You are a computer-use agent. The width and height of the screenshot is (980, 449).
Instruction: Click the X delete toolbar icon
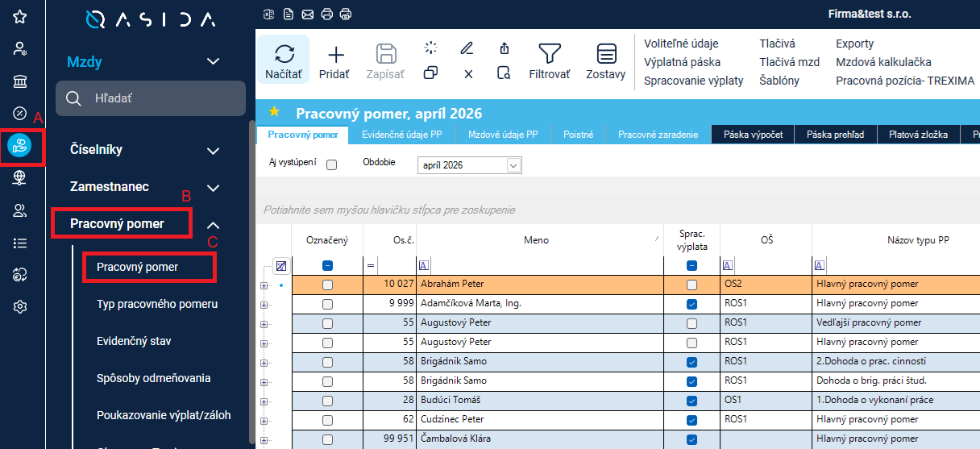(467, 73)
